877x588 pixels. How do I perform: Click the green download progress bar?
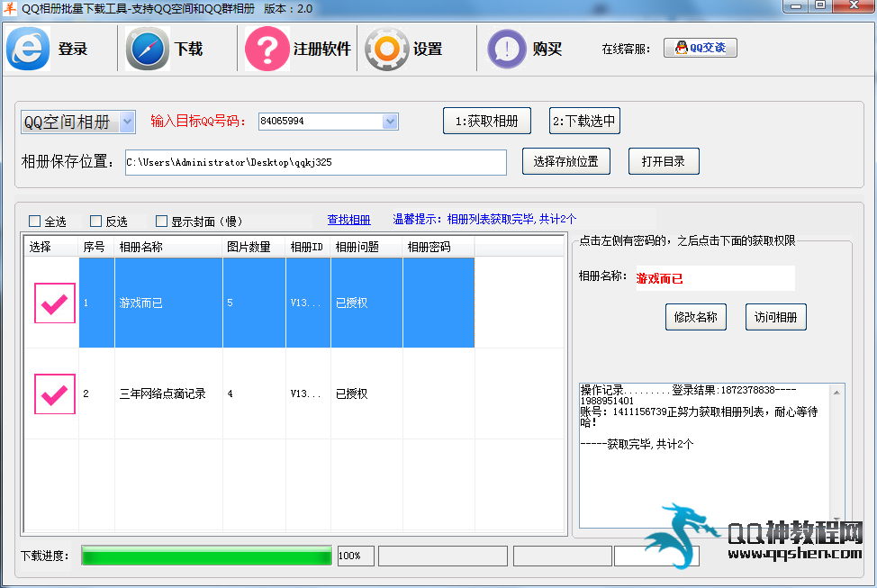(x=206, y=556)
